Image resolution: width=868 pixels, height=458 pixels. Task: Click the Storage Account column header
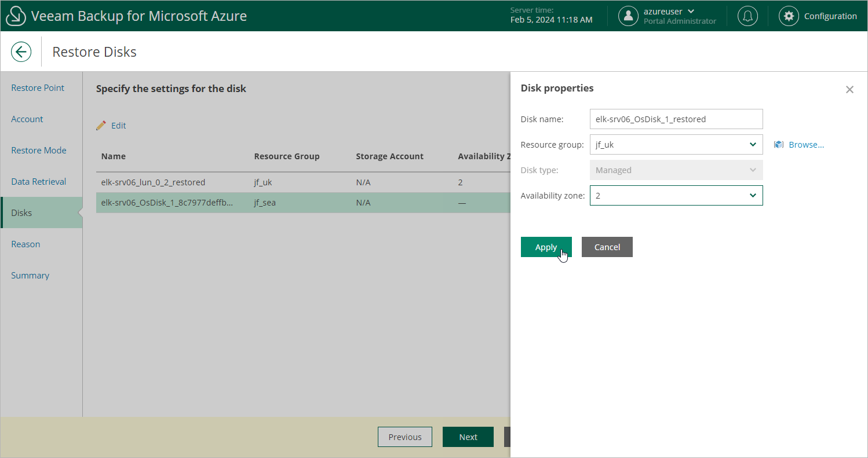tap(389, 156)
